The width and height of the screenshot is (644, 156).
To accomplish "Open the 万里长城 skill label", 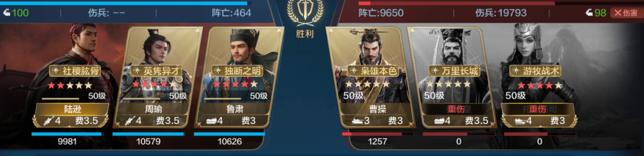I will pyautogui.click(x=455, y=71).
